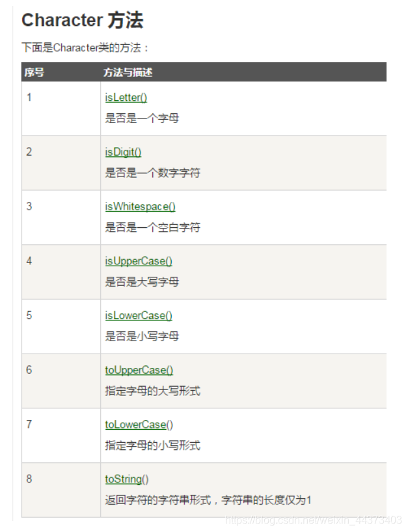The height and width of the screenshot is (532, 408).
Task: Click the intro line 下面是Character类的方法
Action: 85,48
